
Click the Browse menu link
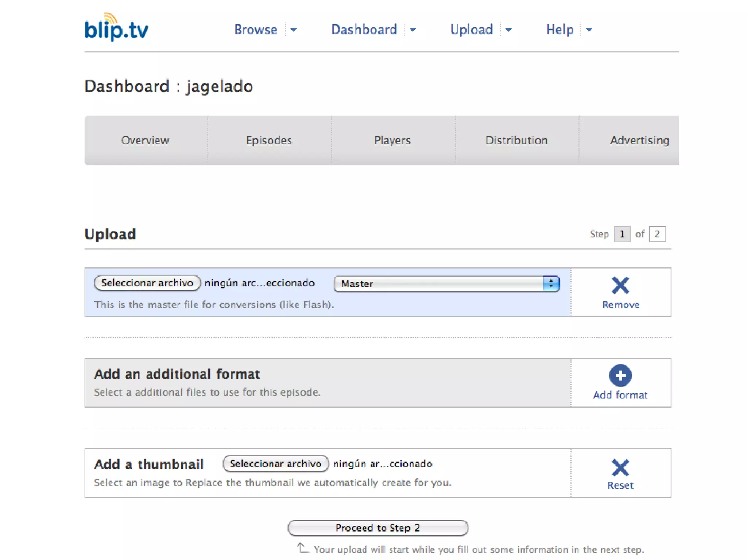pyautogui.click(x=255, y=30)
